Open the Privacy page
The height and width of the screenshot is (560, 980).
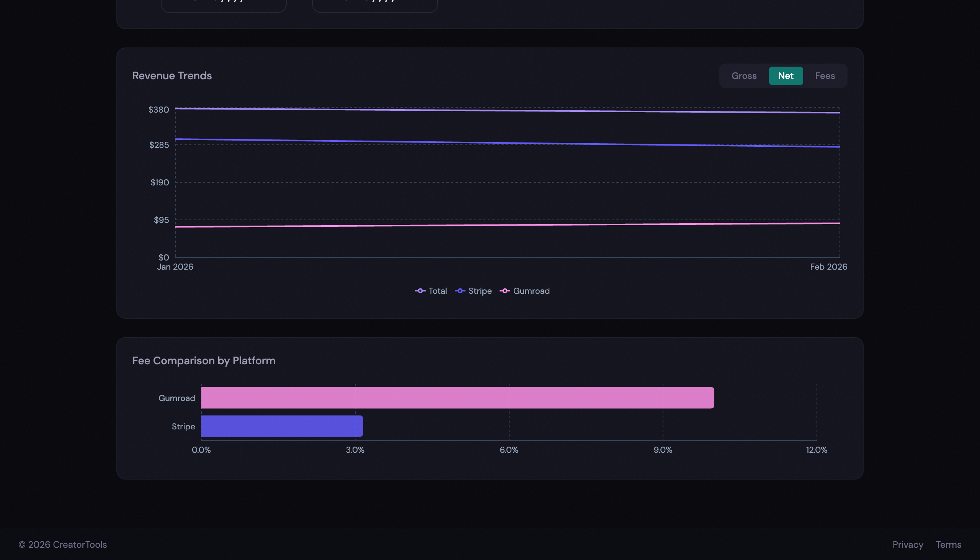(907, 544)
